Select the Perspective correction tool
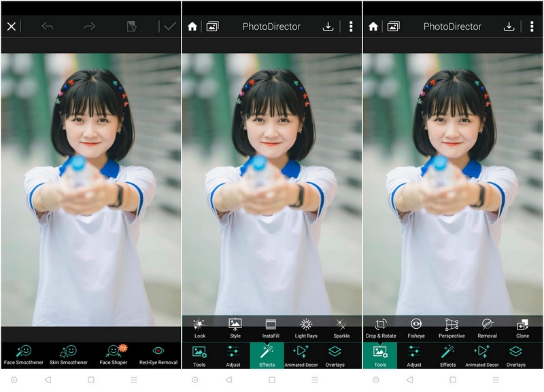544x392 pixels. pyautogui.click(x=451, y=326)
